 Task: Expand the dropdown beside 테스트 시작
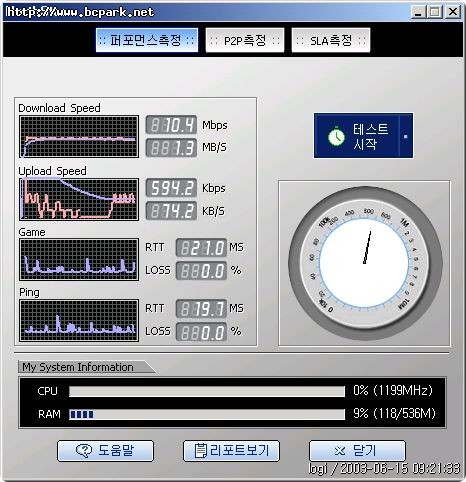point(406,136)
